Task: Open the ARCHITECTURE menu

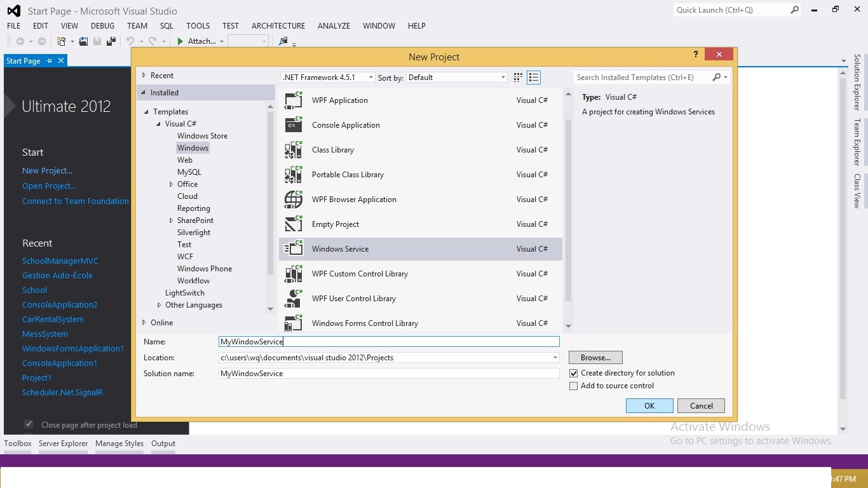Action: coord(278,26)
